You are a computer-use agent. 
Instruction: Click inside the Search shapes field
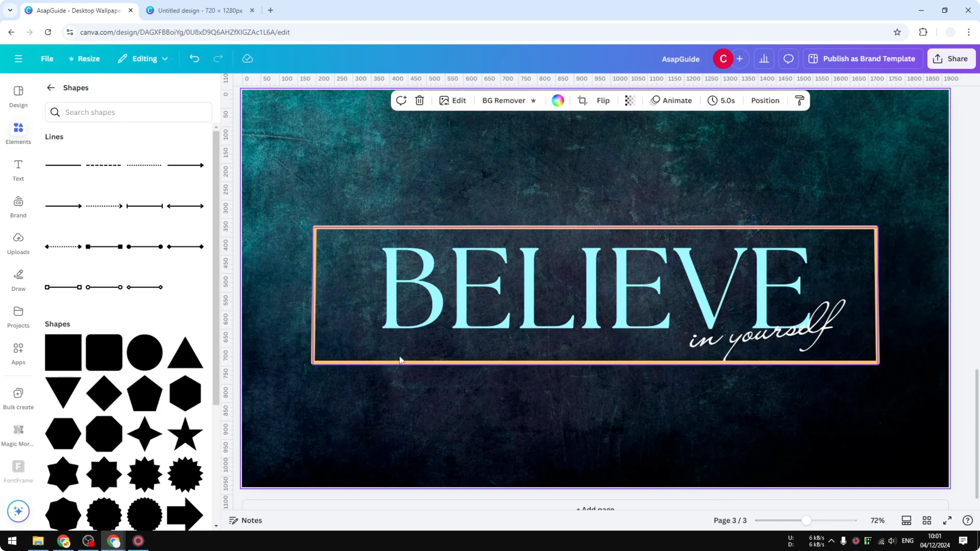pyautogui.click(x=129, y=112)
